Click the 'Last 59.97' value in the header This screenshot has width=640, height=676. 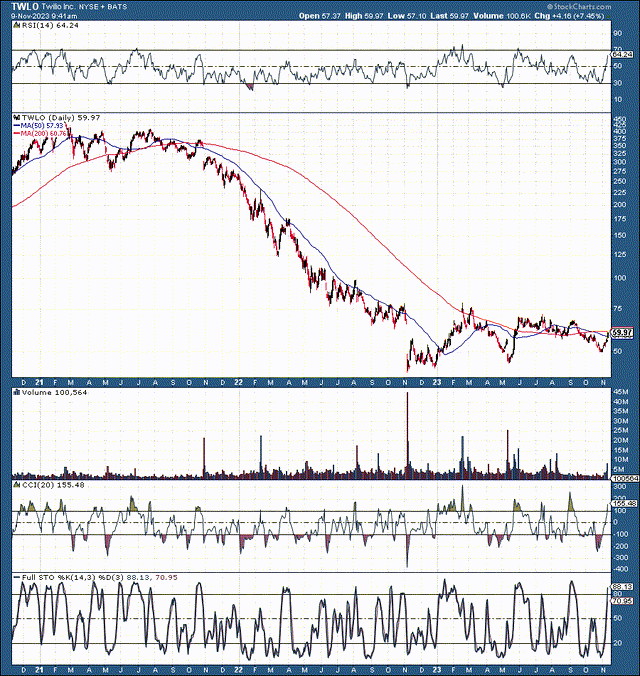(x=449, y=16)
